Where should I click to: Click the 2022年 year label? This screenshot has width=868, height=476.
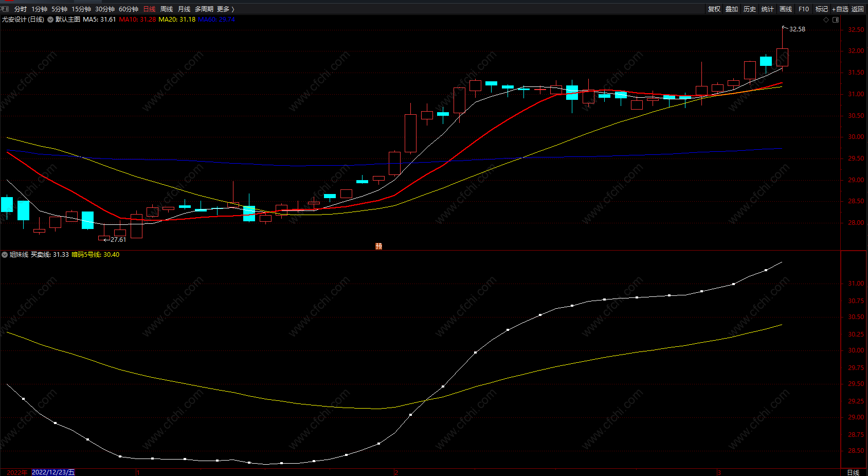point(17,472)
